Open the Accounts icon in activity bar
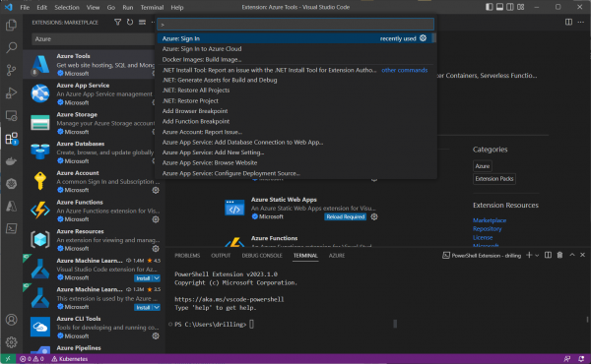The height and width of the screenshot is (364, 591). (11, 320)
